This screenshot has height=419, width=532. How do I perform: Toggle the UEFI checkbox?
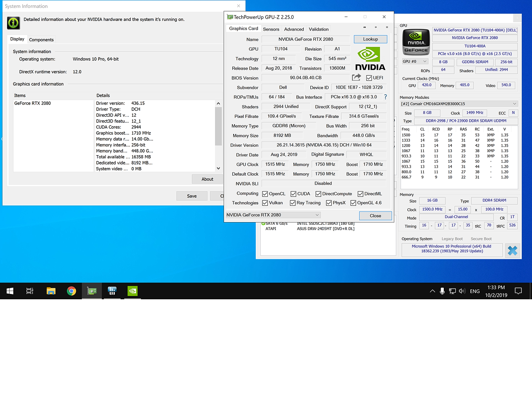click(x=369, y=78)
